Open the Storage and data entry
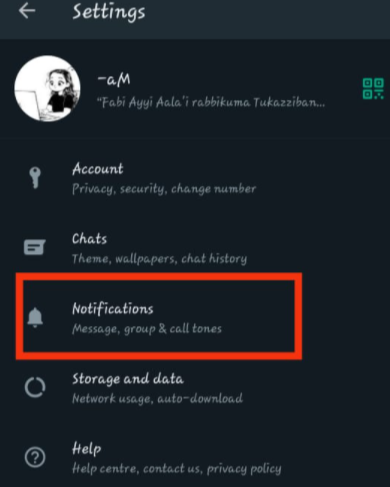 [x=195, y=388]
